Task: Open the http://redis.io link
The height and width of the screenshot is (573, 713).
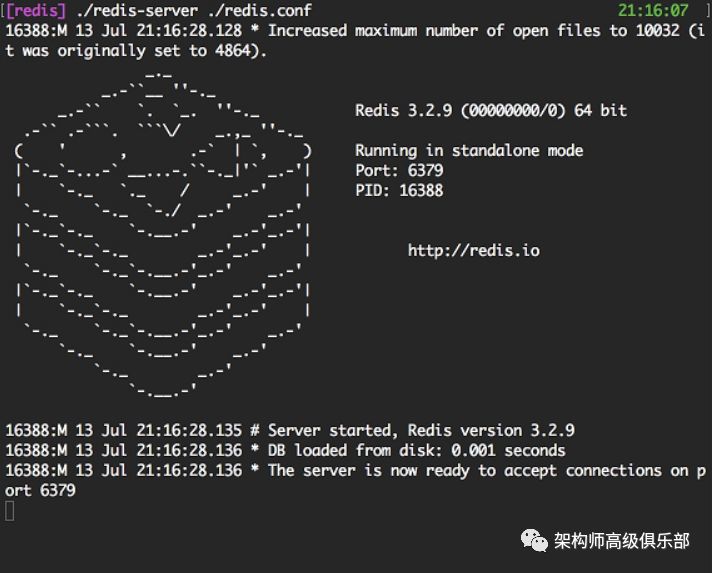Action: click(x=473, y=251)
